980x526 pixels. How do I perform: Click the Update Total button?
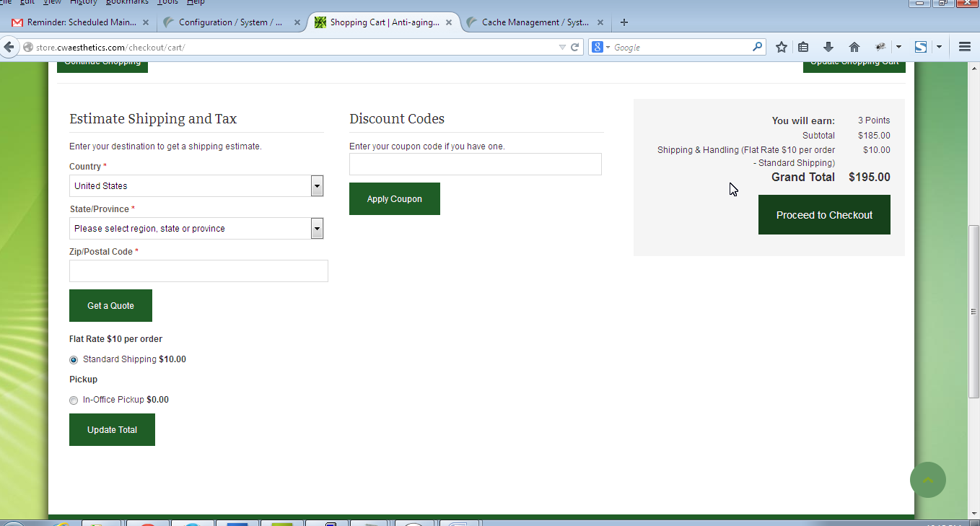point(112,430)
